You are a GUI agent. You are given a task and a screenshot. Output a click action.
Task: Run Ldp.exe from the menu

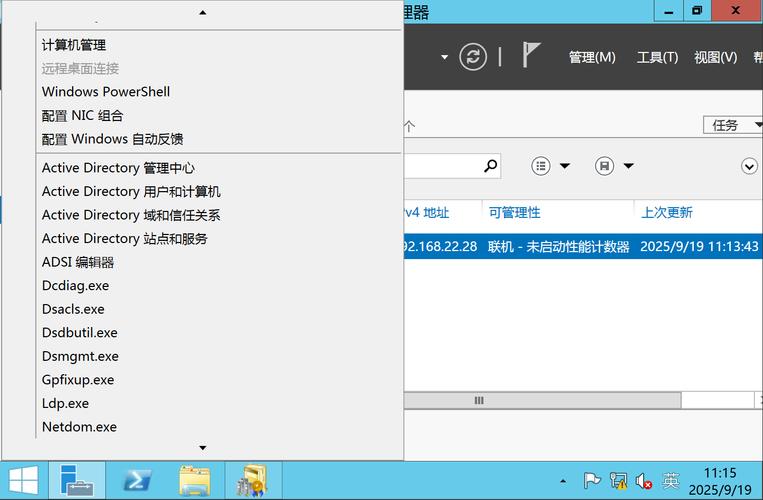[65, 403]
